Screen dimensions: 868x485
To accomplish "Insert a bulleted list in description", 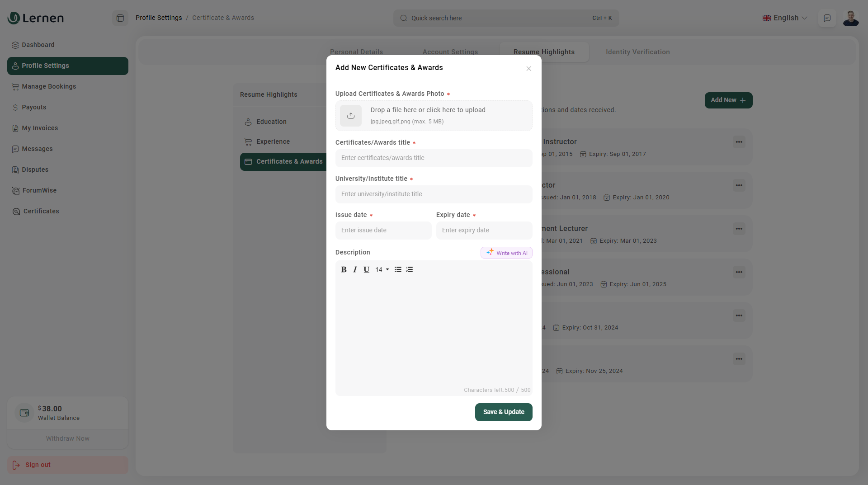I will [398, 269].
